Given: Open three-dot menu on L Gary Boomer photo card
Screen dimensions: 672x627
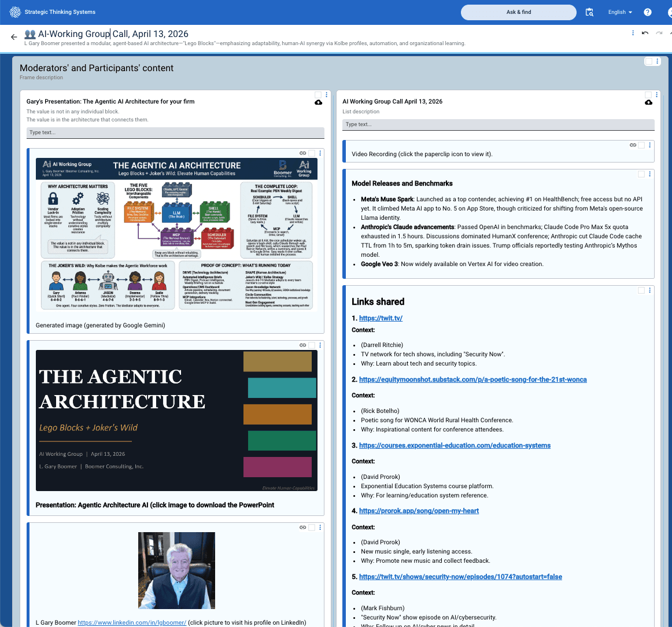Looking at the screenshot, I should click(x=320, y=527).
